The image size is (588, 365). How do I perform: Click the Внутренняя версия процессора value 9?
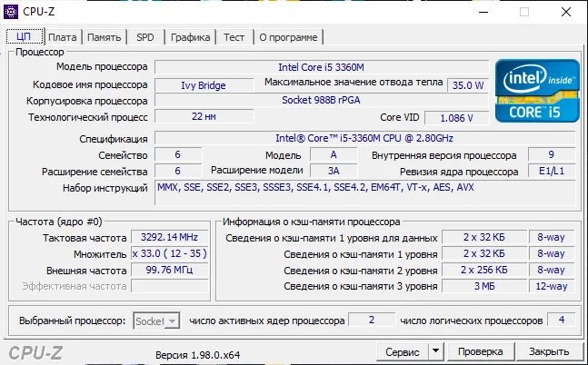pos(552,154)
